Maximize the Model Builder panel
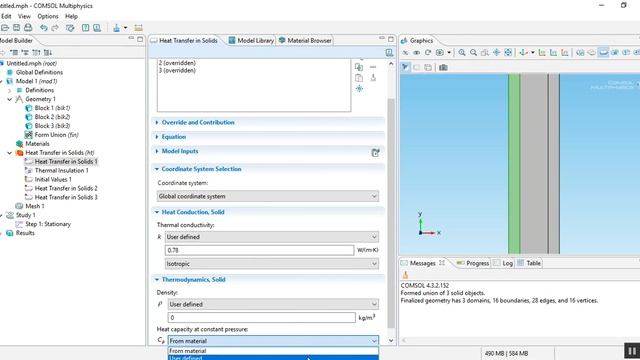640x360 pixels. pyautogui.click(x=140, y=39)
